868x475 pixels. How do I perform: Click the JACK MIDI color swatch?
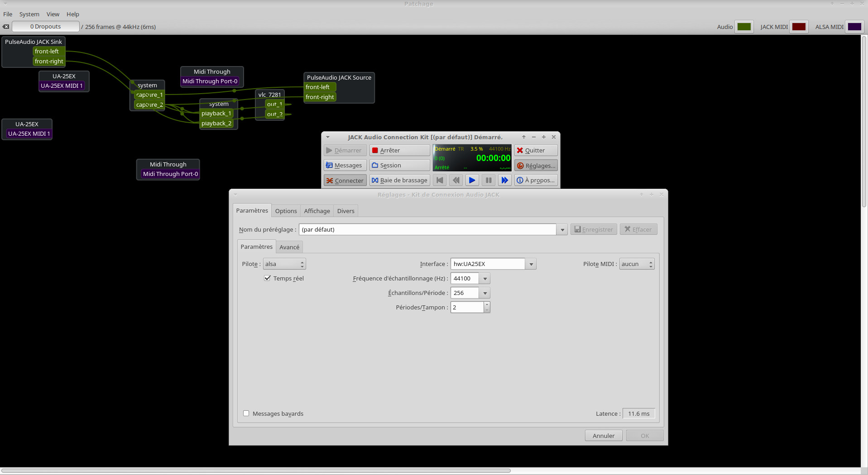coord(798,27)
